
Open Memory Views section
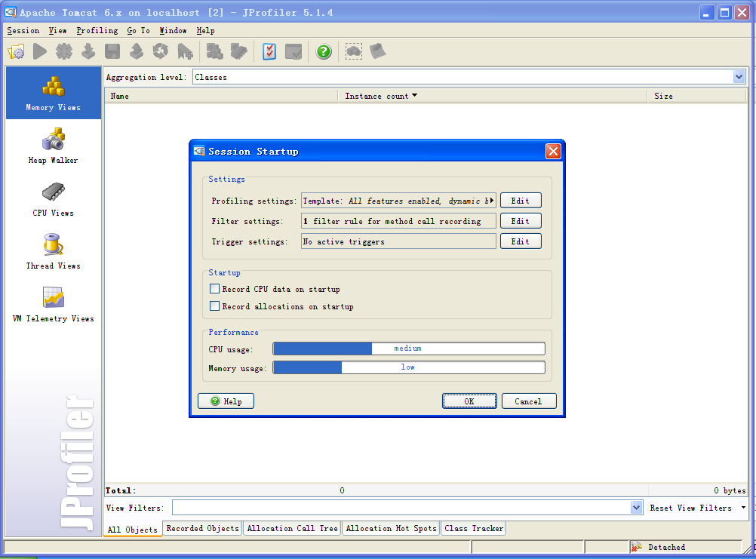click(x=54, y=93)
